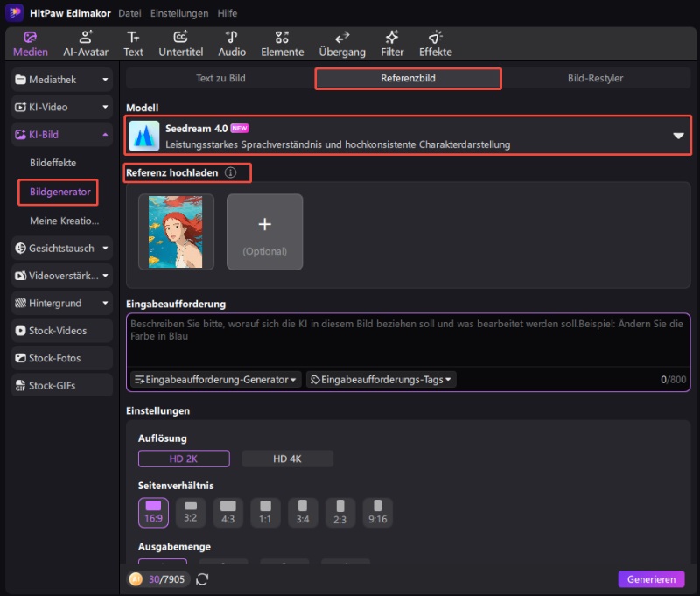Expand the Seedream 4.0 model dropdown
The height and width of the screenshot is (596, 700).
677,137
